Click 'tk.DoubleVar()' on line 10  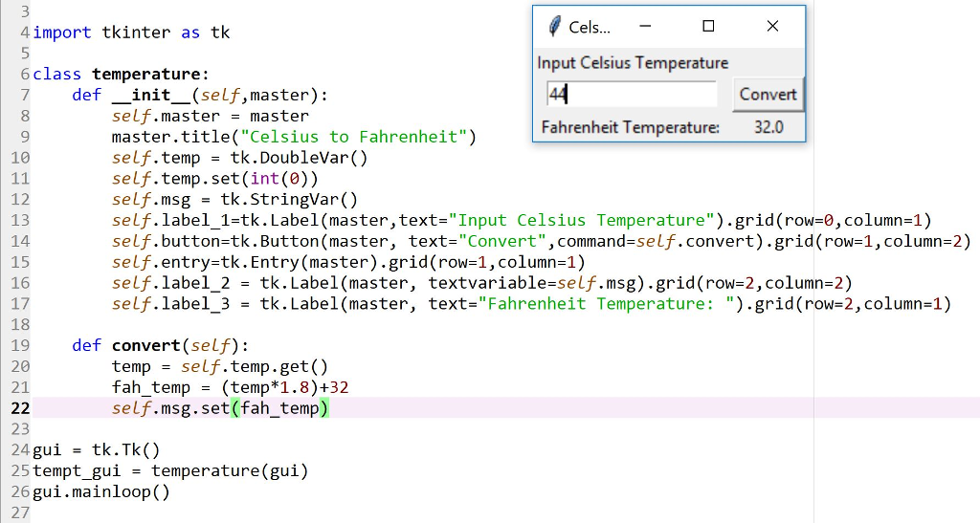299,158
